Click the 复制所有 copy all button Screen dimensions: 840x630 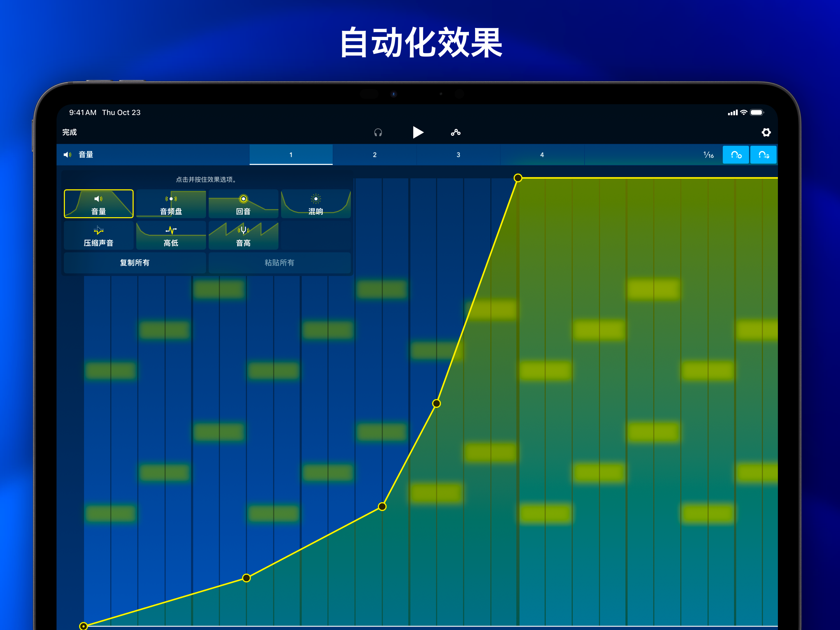click(135, 263)
